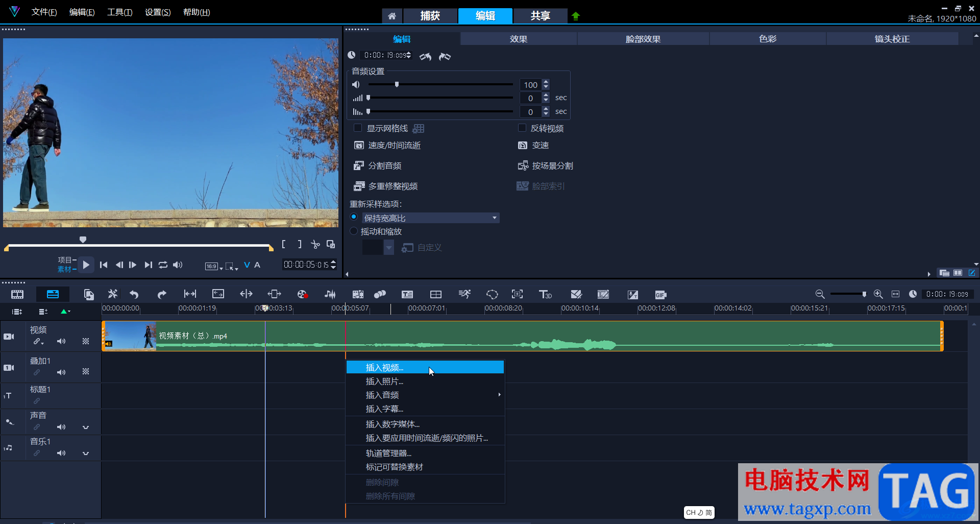Expand the 声音 track options chevron
The height and width of the screenshot is (524, 980).
point(86,427)
